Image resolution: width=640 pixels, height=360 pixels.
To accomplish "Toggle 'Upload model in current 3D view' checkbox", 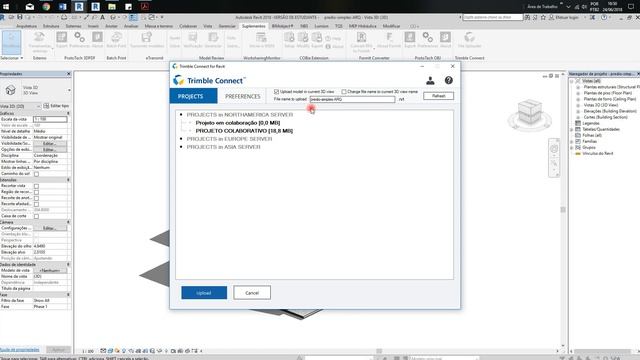I will (x=276, y=91).
